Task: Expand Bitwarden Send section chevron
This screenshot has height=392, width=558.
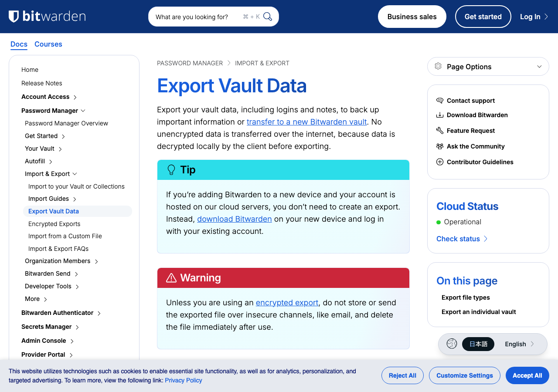Action: point(76,274)
